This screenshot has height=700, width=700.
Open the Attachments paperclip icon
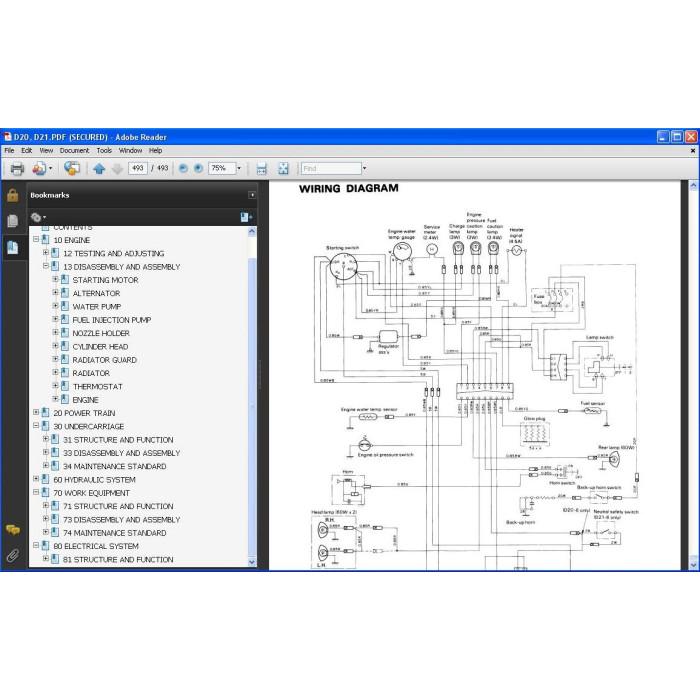click(12, 556)
